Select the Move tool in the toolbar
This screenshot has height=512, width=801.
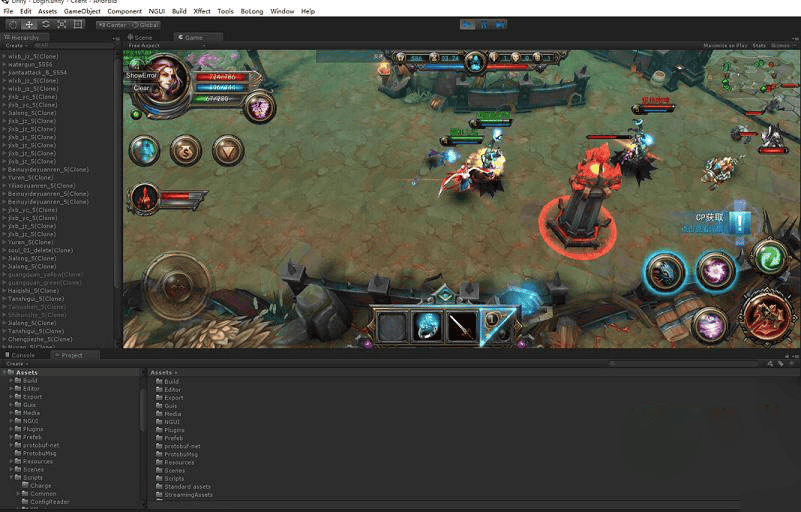[29, 24]
